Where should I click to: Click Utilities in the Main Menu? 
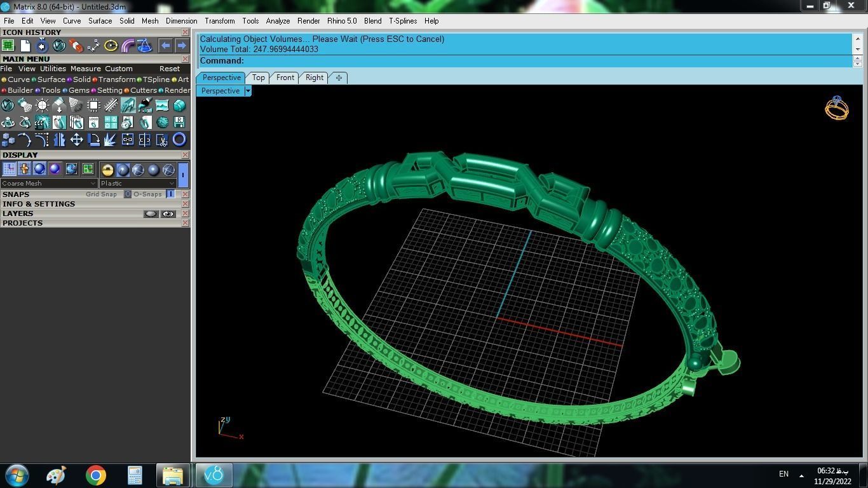click(53, 69)
